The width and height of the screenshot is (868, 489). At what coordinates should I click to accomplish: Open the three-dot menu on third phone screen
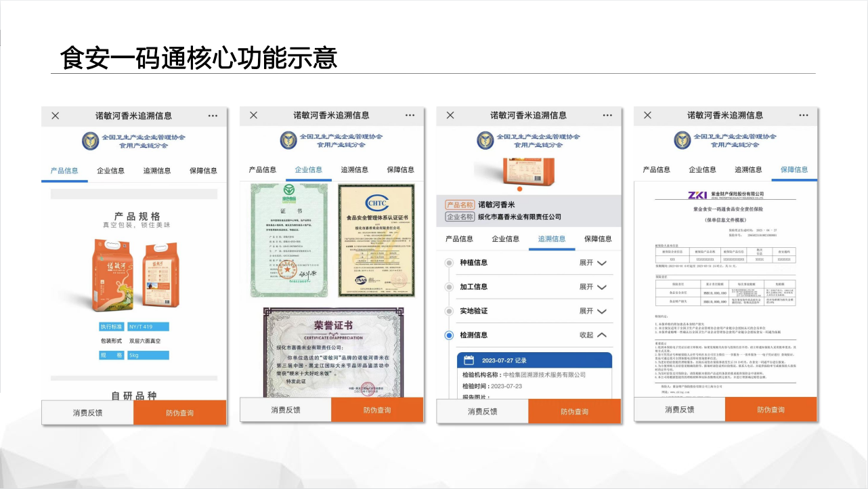pos(607,115)
